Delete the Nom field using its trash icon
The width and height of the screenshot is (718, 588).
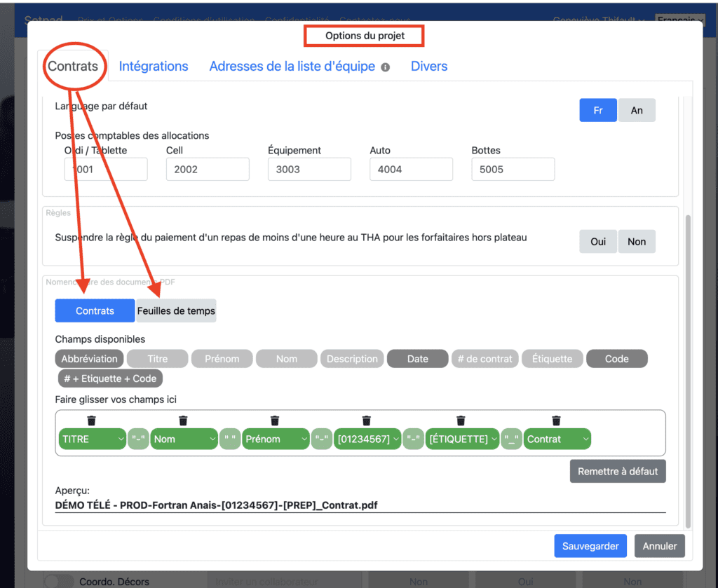click(183, 421)
